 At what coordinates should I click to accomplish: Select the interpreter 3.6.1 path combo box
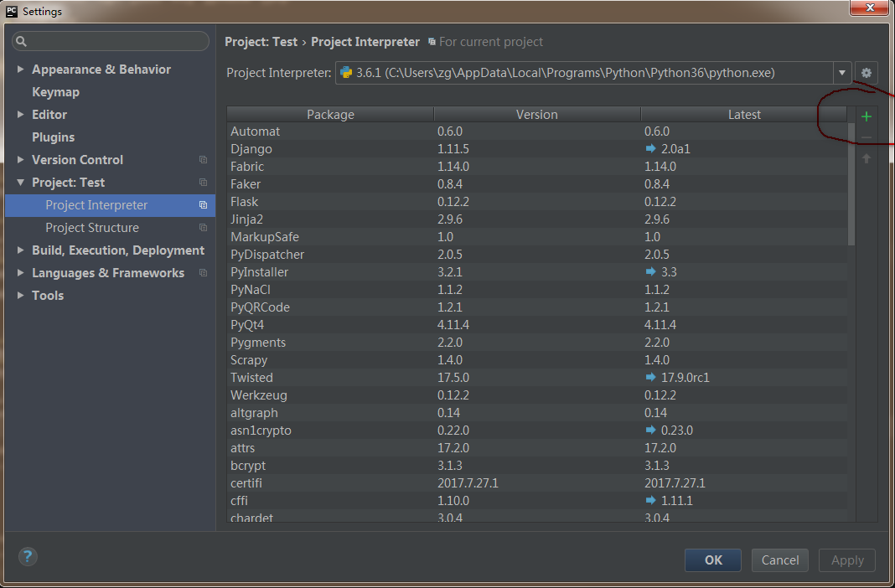(x=593, y=73)
